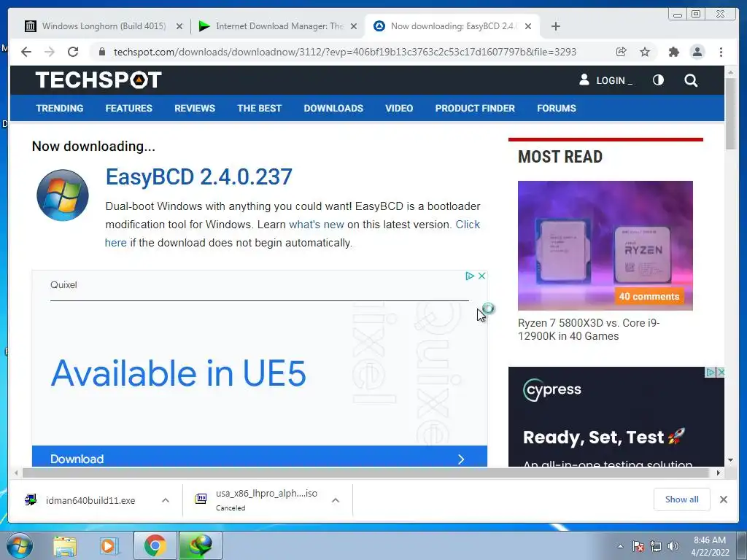
Task: Open the REVIEWS section
Action: tap(194, 108)
